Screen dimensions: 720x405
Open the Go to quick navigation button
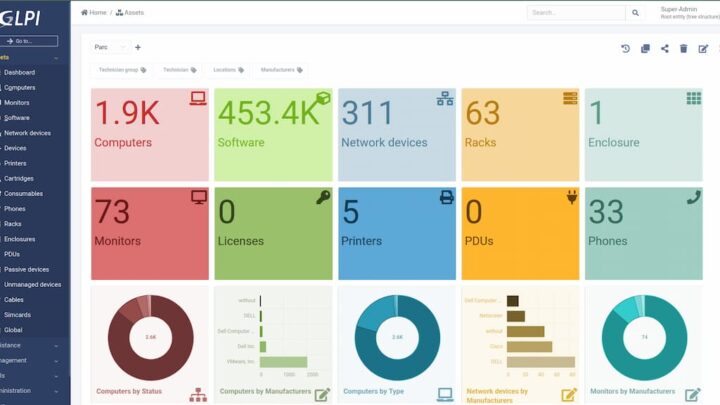tap(31, 41)
